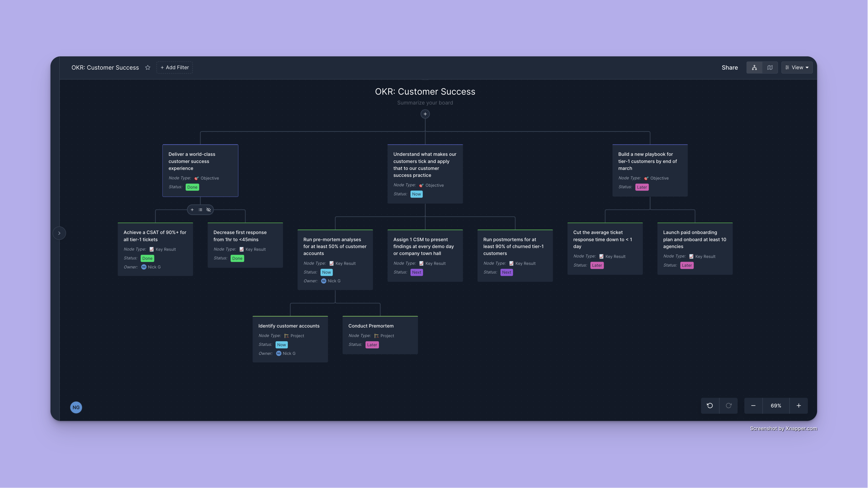Zoom in with the plus button

(799, 406)
